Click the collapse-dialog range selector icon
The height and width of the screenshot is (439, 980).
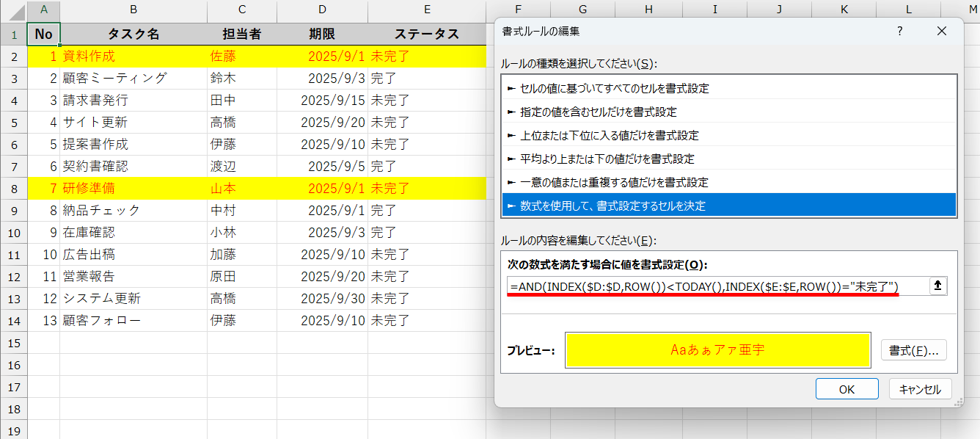tap(938, 286)
